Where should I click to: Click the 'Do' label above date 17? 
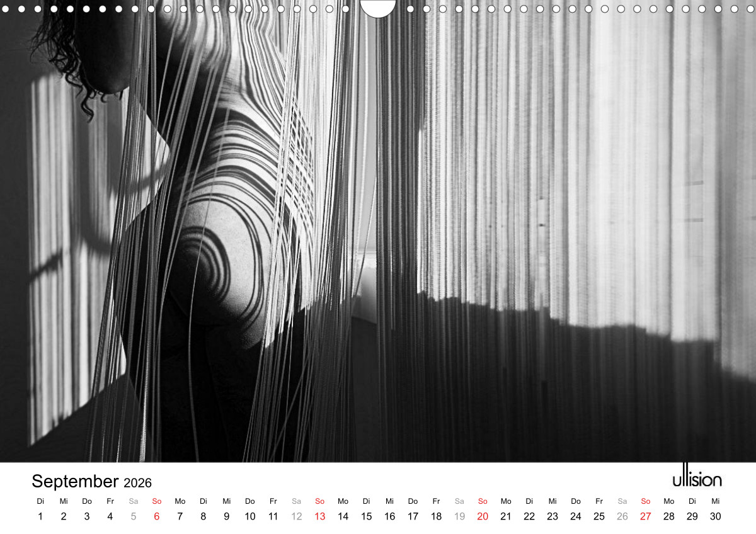[x=413, y=501]
